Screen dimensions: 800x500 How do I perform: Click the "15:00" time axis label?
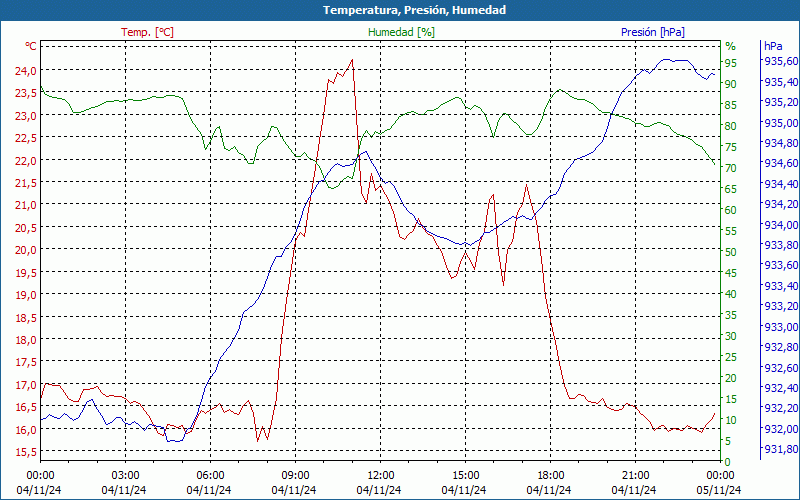[465, 475]
